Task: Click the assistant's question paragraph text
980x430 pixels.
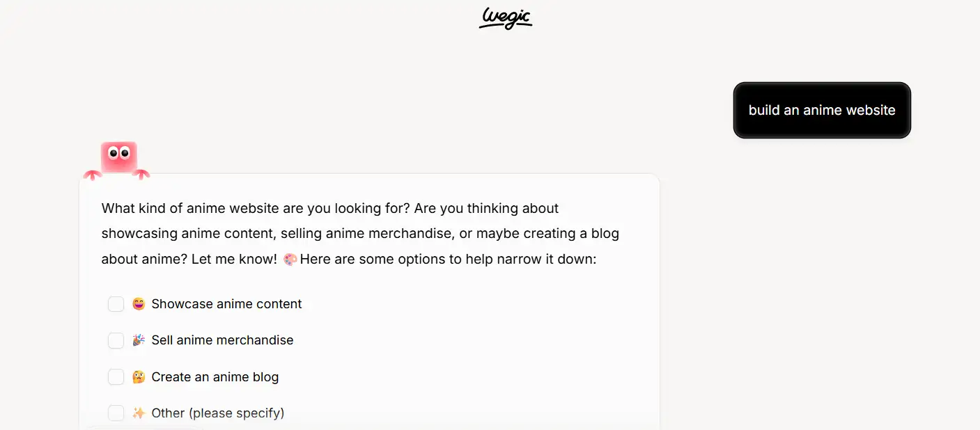Action: pos(360,234)
